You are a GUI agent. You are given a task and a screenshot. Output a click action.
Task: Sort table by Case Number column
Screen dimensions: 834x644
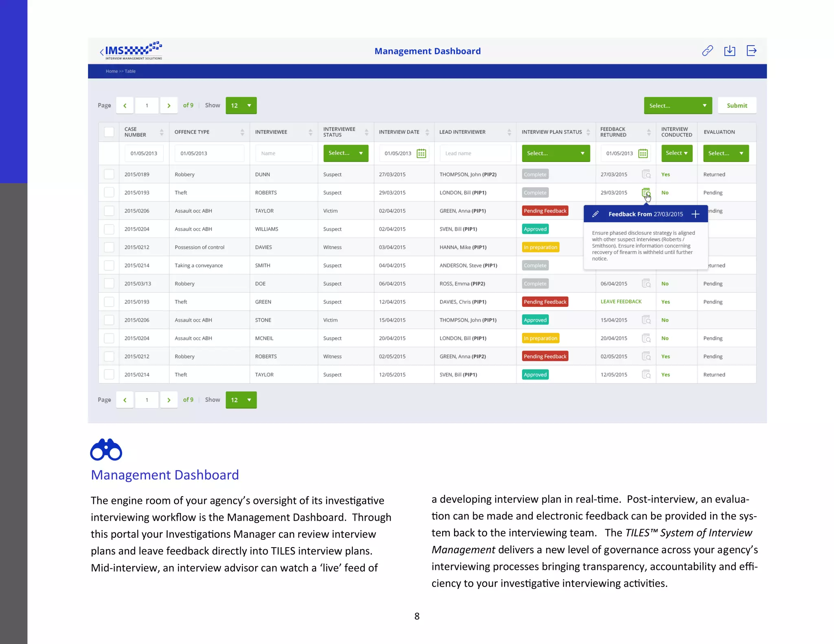tap(161, 132)
